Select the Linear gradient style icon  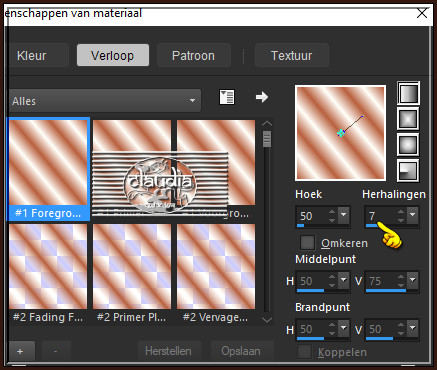(408, 93)
